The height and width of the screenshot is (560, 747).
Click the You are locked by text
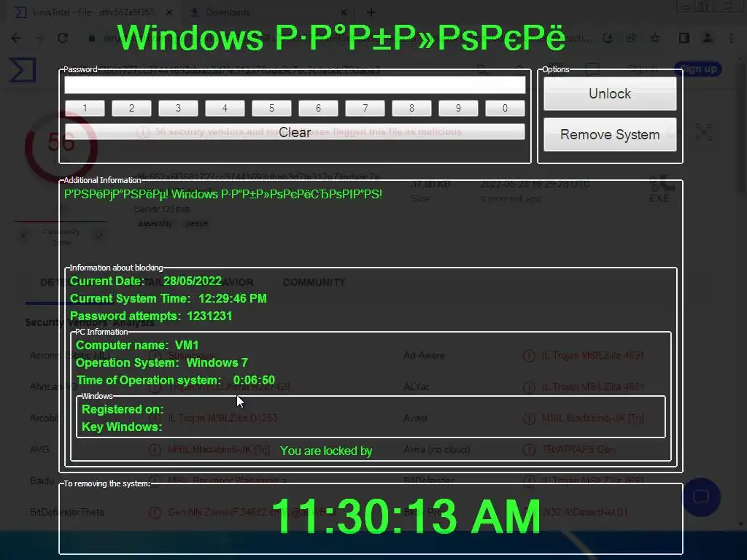[326, 451]
